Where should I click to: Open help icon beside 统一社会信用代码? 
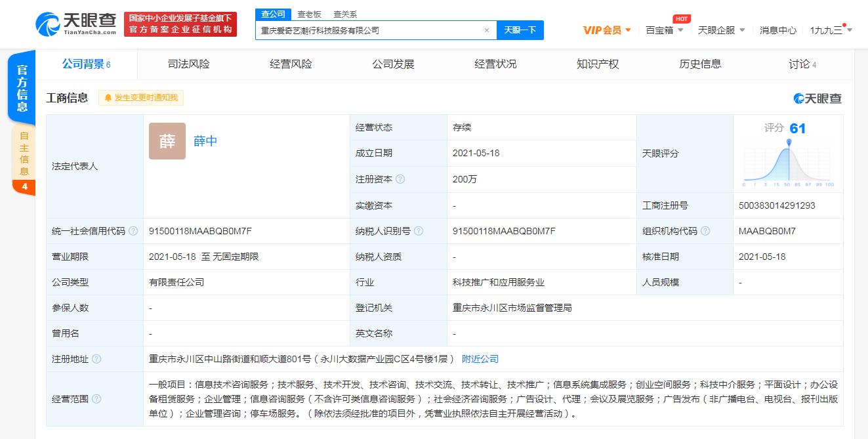click(133, 231)
